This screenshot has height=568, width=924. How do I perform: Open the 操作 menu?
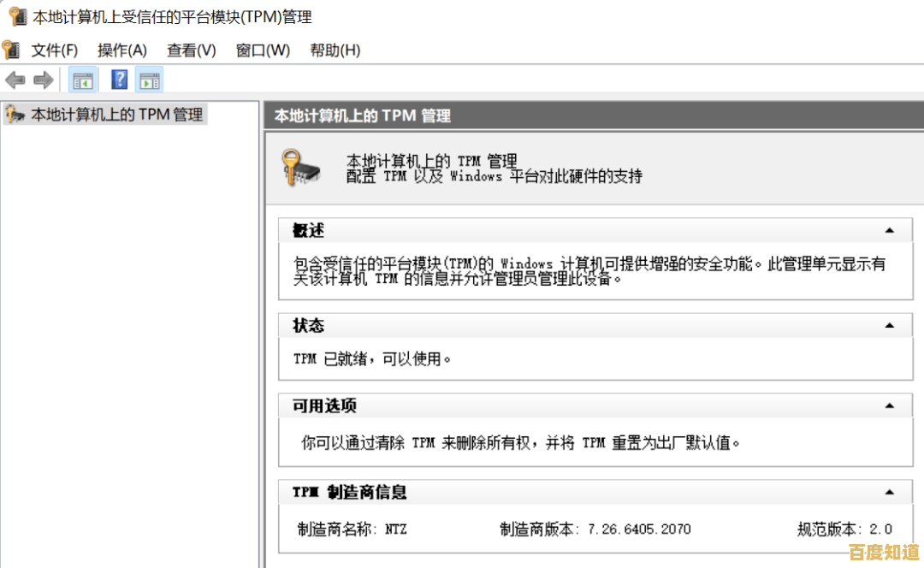coord(121,50)
